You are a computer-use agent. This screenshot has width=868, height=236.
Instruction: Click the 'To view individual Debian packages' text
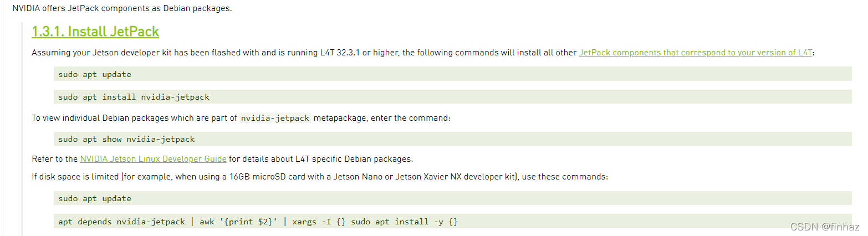click(x=134, y=118)
